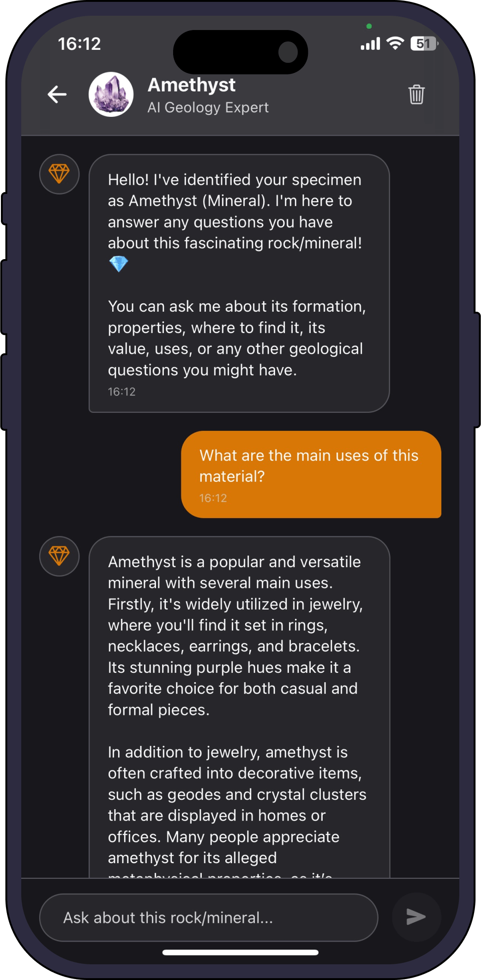Click the cellular signal bars icon
The image size is (481, 980).
(x=370, y=44)
